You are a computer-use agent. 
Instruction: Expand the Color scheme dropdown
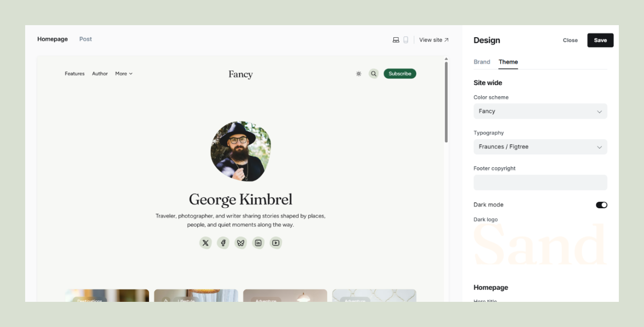(x=540, y=111)
